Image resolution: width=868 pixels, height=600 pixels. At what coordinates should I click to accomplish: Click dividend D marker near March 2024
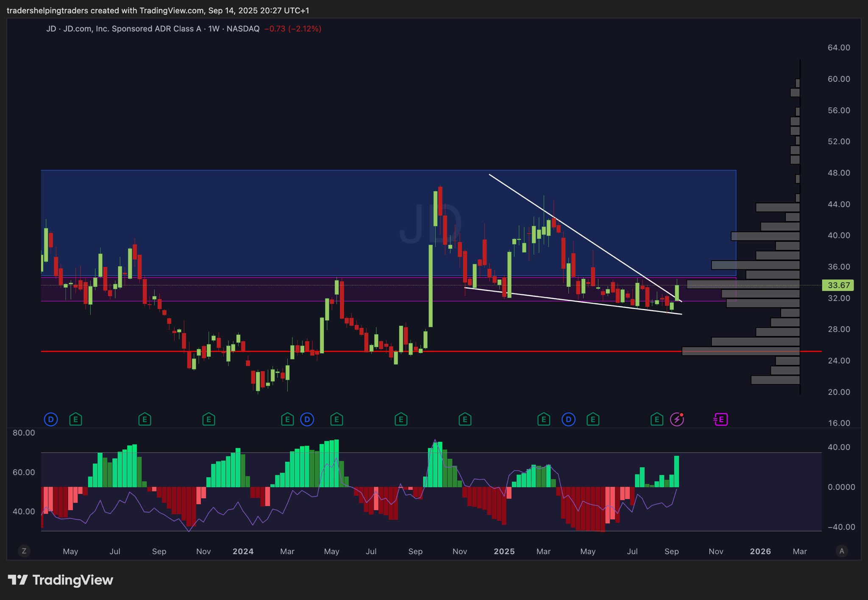click(x=307, y=419)
